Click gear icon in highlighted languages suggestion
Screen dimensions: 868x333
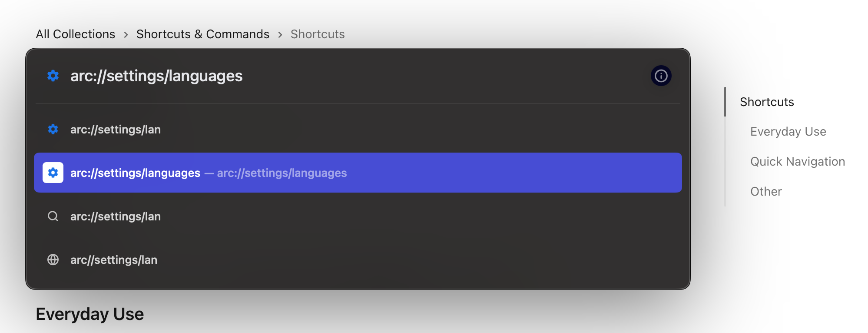[x=53, y=173]
